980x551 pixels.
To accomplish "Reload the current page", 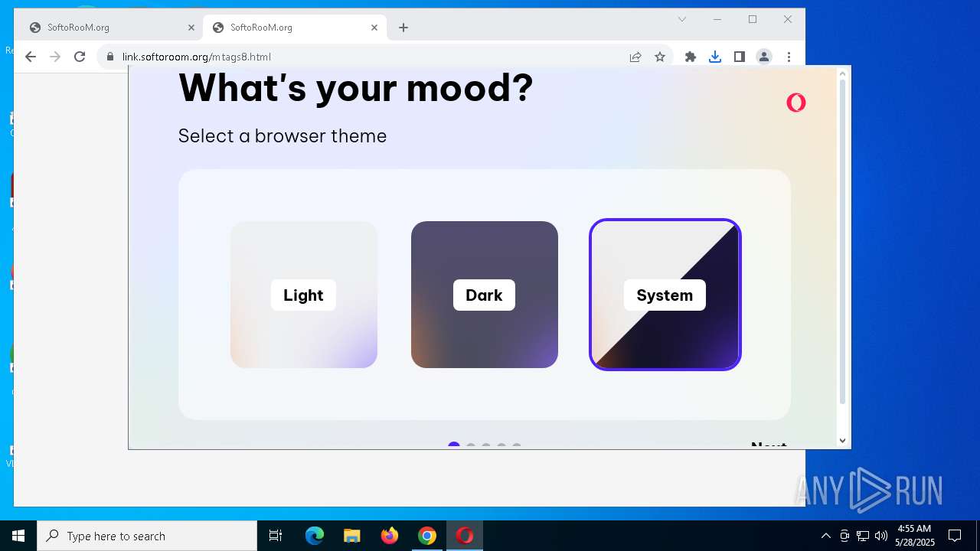I will 80,57.
